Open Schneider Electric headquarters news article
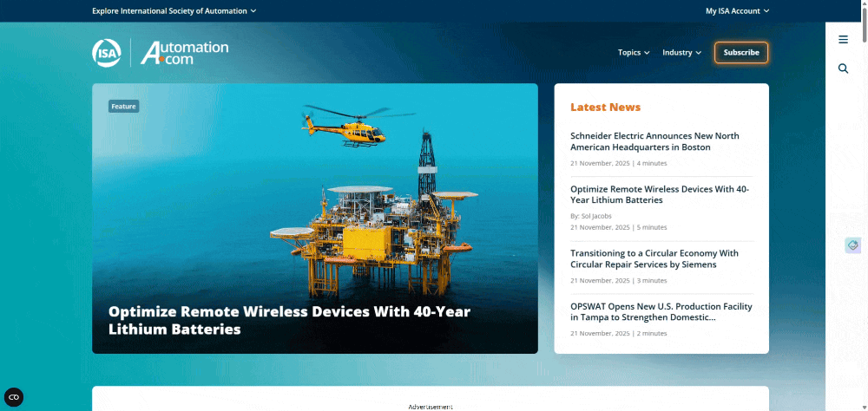The image size is (868, 411). [x=654, y=141]
